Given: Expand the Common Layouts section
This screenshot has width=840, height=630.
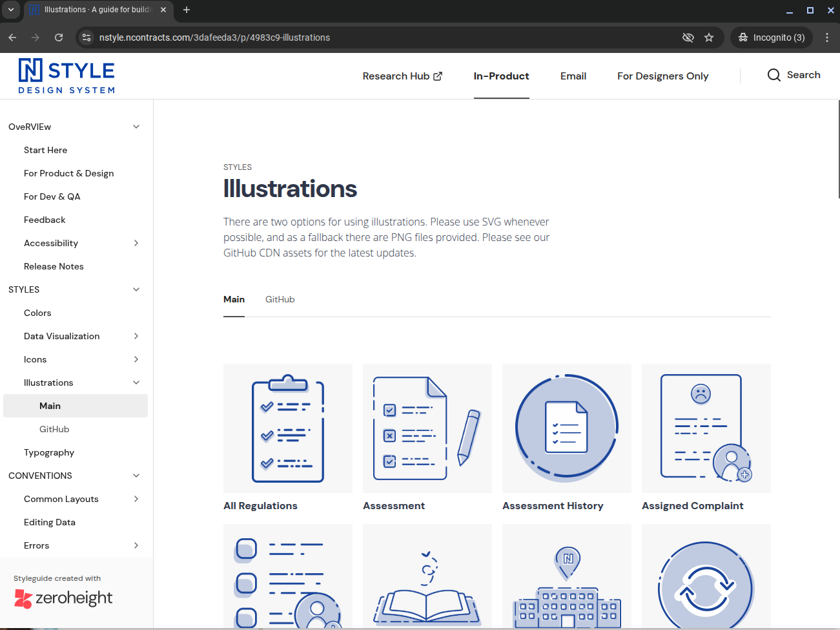Looking at the screenshot, I should (136, 499).
